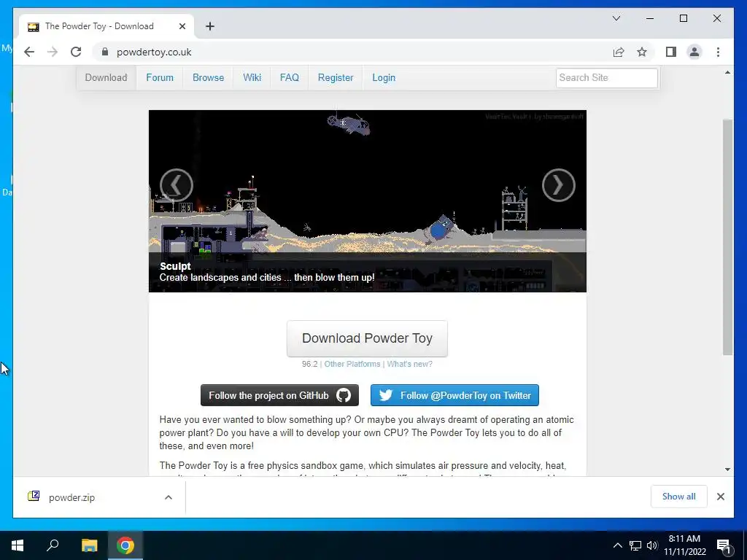The height and width of the screenshot is (560, 747).
Task: Open the Login page
Action: (384, 77)
